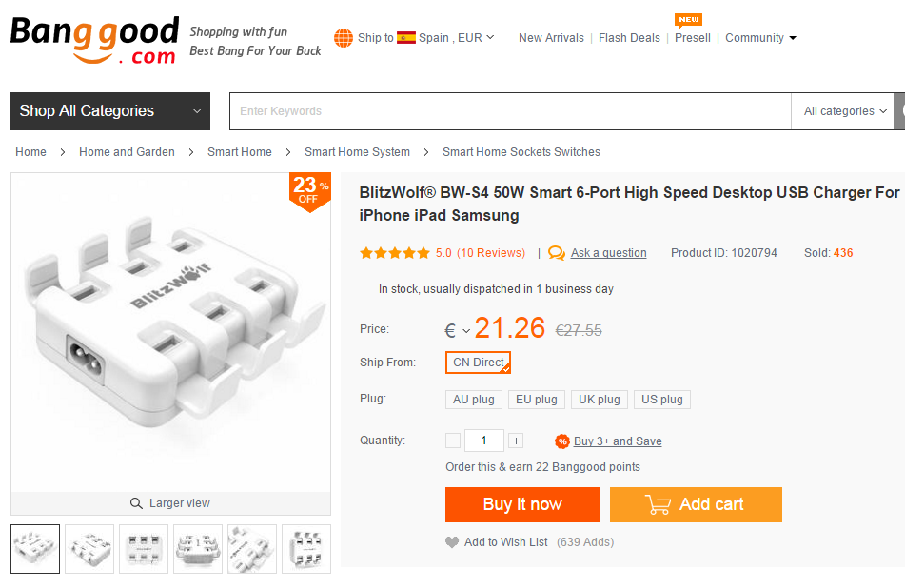Image resolution: width=905 pixels, height=588 pixels.
Task: Click the five-star rating icons
Action: pyautogui.click(x=394, y=253)
